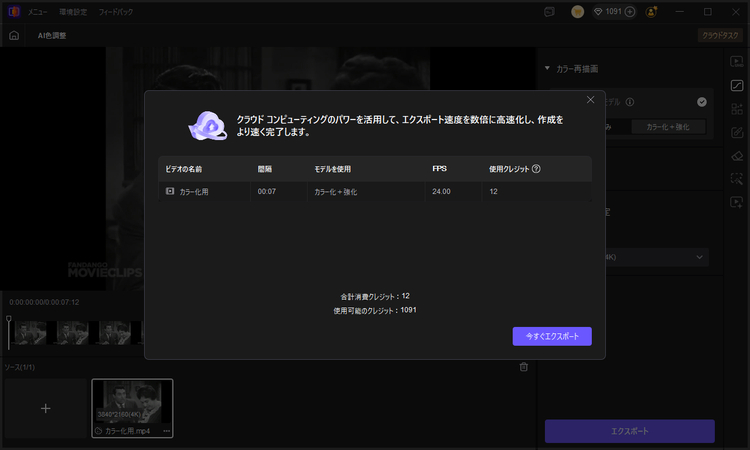This screenshot has width=750, height=450.
Task: Select the eraser tool in sidebar
Action: 737,155
